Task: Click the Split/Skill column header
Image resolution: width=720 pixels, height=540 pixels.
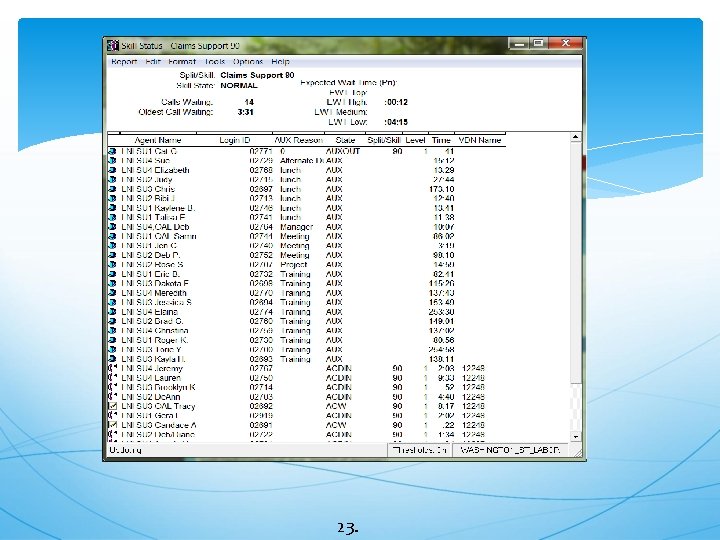Action: click(384, 140)
